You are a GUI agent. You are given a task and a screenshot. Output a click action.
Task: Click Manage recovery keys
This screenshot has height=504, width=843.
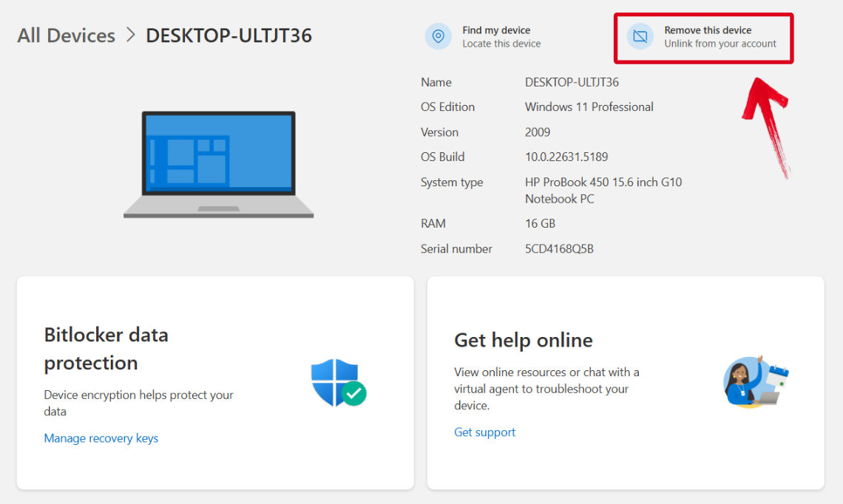click(x=101, y=438)
